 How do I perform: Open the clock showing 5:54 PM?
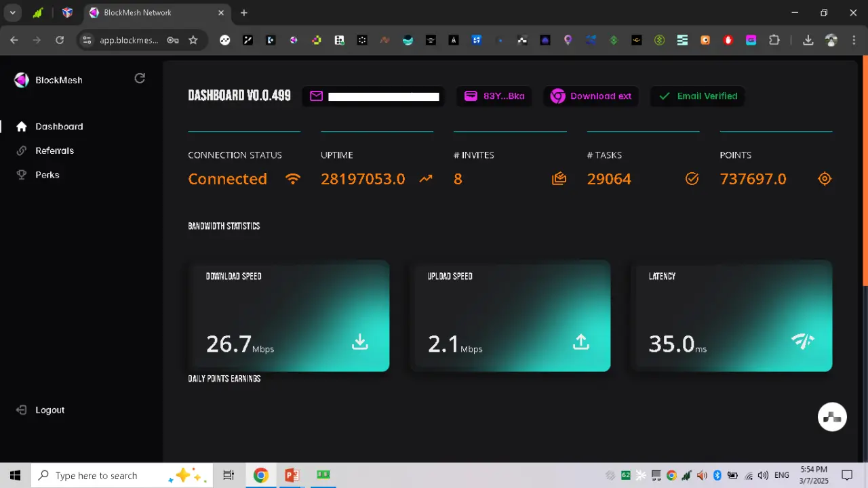tap(814, 475)
